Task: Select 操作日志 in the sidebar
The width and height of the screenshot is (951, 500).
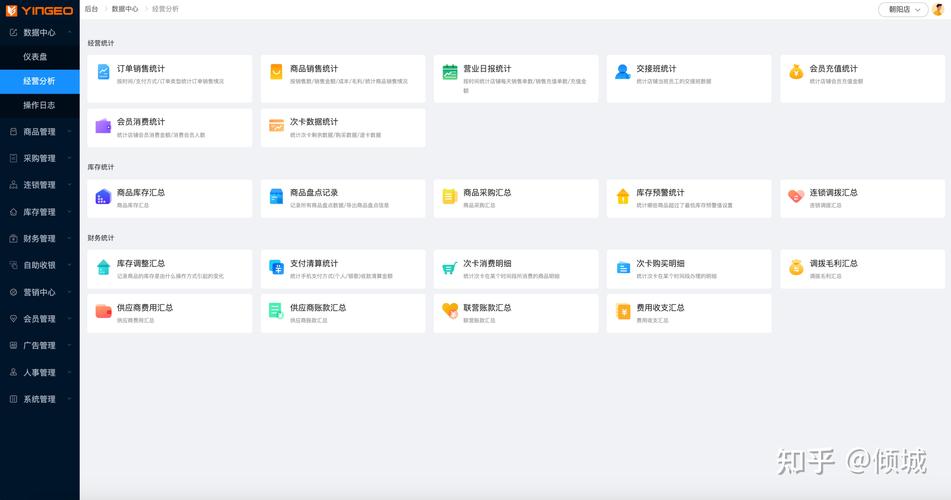Action: tap(39, 105)
